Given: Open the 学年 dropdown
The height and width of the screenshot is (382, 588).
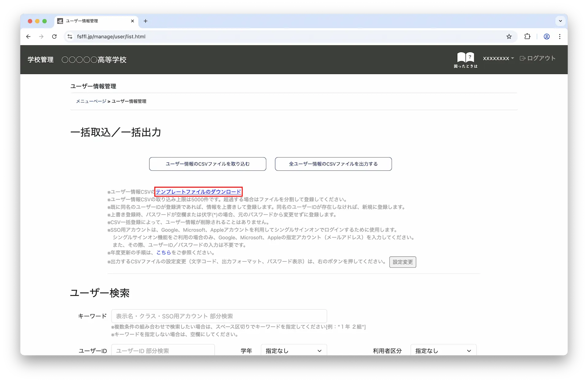Looking at the screenshot, I should click(294, 351).
